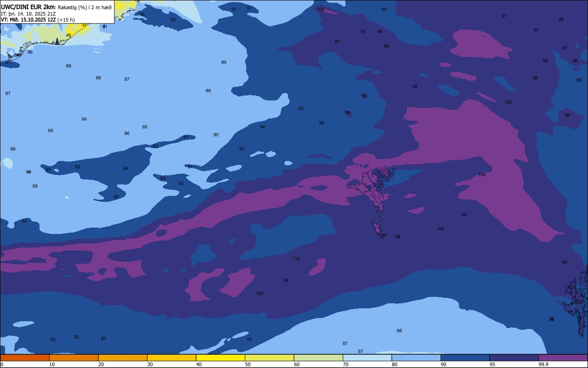
Task: Select the title text UWC/DINI EUR 2km
Action: pos(28,7)
